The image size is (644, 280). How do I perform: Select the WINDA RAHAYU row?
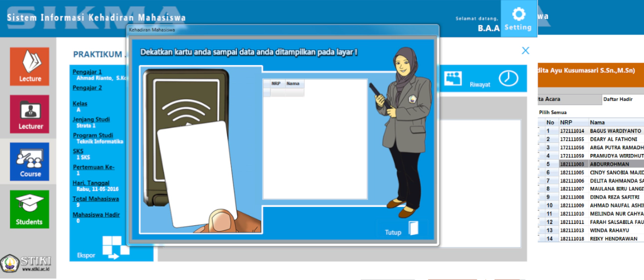click(x=591, y=230)
